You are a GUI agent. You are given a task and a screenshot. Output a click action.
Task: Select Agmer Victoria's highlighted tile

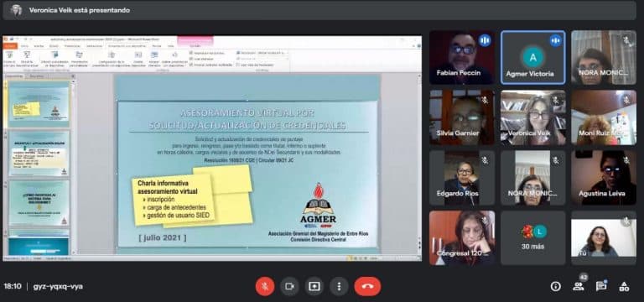[533, 58]
